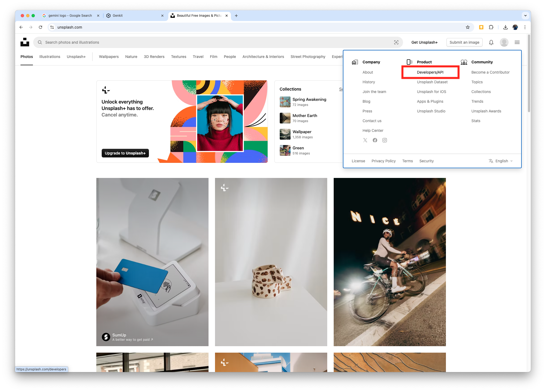Open the user profile avatar
Image resolution: width=546 pixels, height=392 pixels.
[x=504, y=42]
